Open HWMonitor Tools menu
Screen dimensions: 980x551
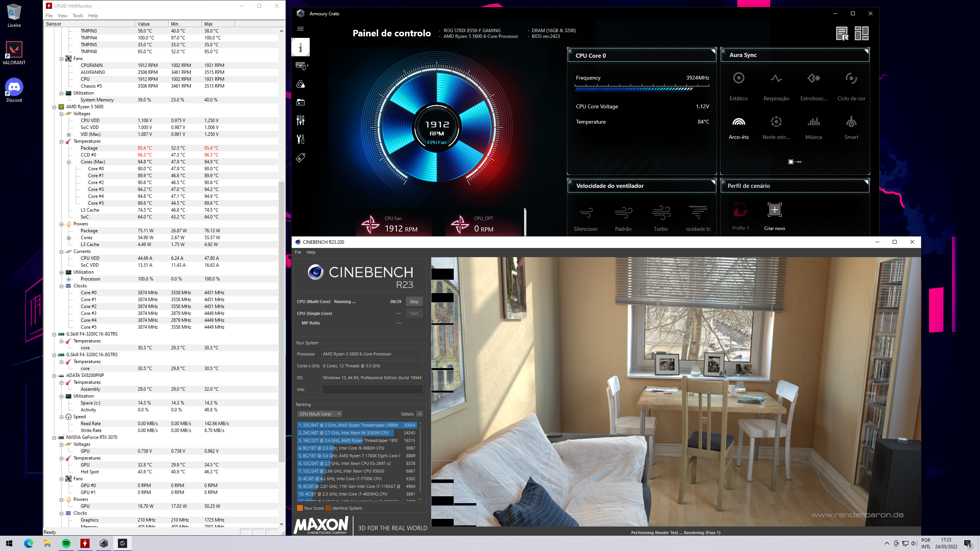click(x=78, y=16)
